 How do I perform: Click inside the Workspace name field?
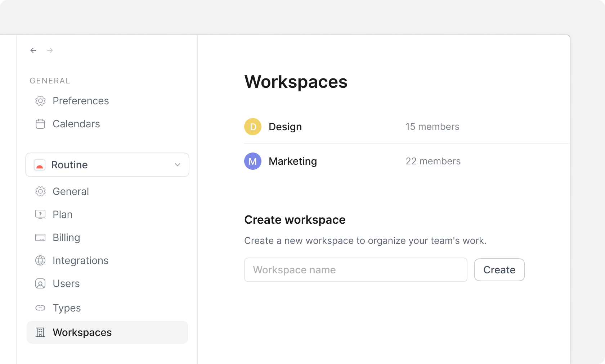(x=355, y=270)
